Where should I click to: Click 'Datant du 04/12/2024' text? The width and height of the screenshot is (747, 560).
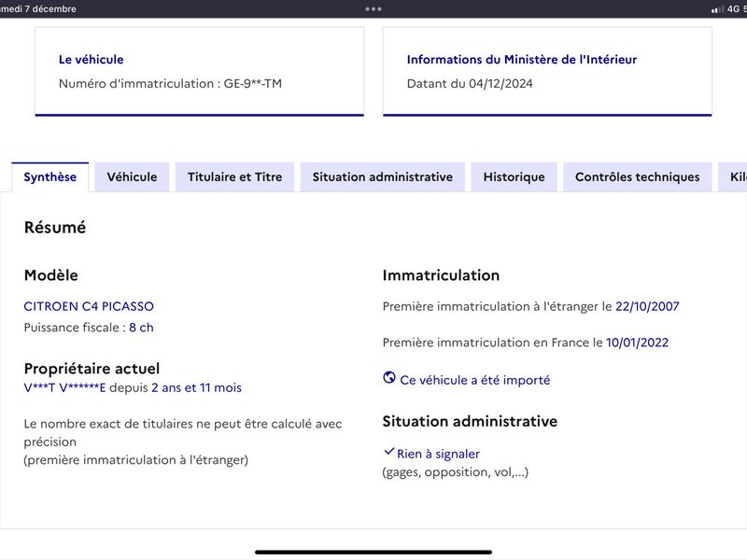(x=470, y=84)
